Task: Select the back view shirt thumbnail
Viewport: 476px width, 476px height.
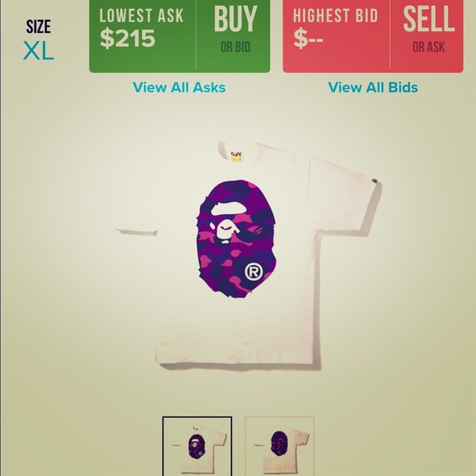Action: pyautogui.click(x=280, y=446)
